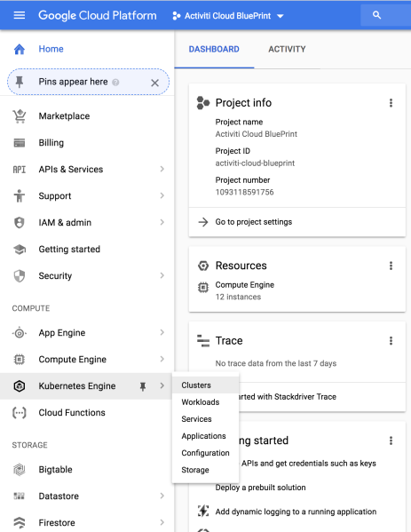
Task: Click the Security shield icon
Action: click(20, 276)
